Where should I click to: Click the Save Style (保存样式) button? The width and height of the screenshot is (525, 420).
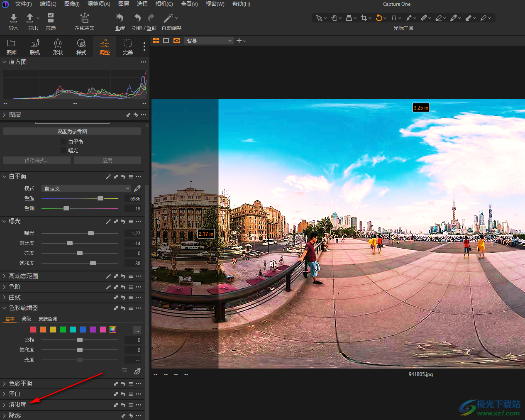click(x=37, y=160)
